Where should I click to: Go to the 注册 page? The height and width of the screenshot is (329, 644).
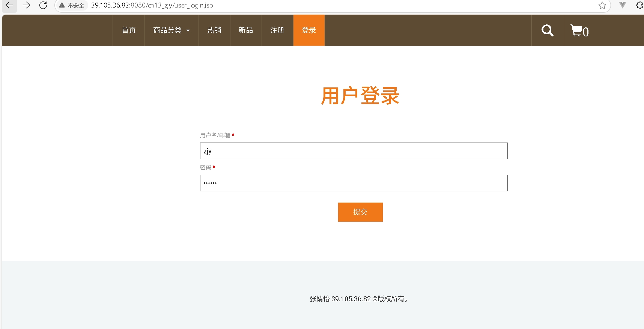pyautogui.click(x=277, y=30)
